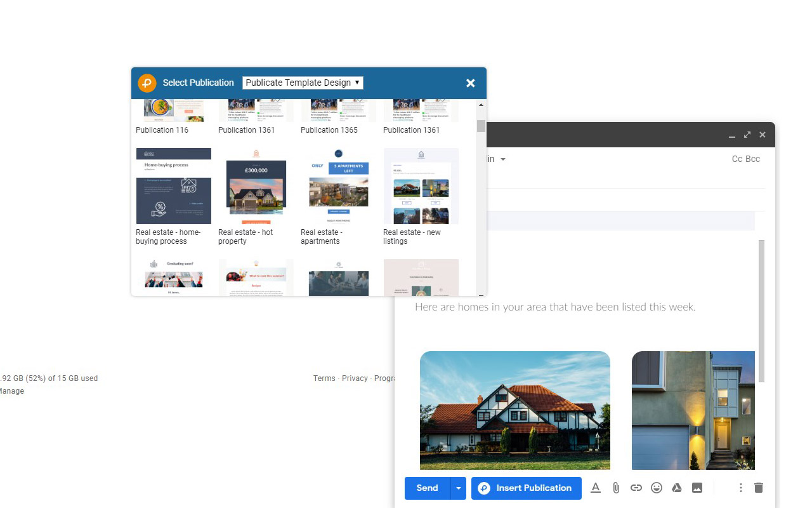Open the emoji picker icon
This screenshot has height=508, width=812.
coord(657,488)
